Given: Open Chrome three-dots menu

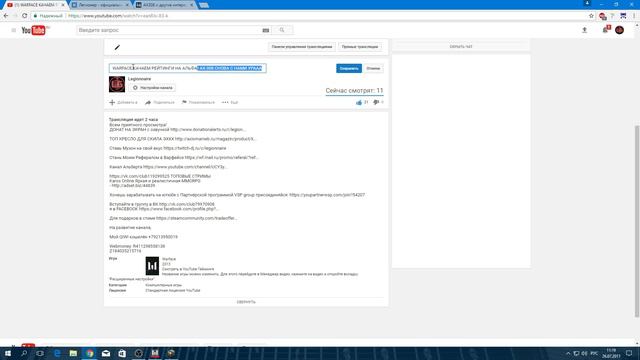Looking at the screenshot, I should (x=634, y=16).
